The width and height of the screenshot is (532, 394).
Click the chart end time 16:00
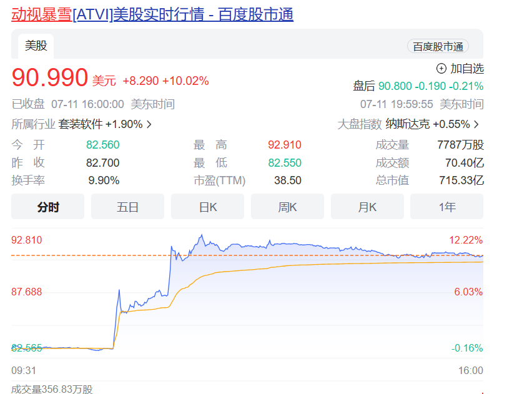pos(471,370)
